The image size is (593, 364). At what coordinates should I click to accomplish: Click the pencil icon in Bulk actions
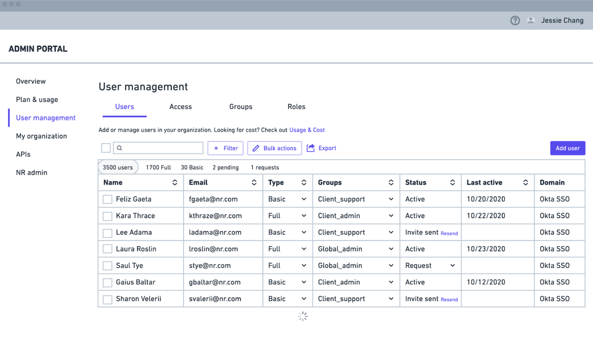[256, 148]
